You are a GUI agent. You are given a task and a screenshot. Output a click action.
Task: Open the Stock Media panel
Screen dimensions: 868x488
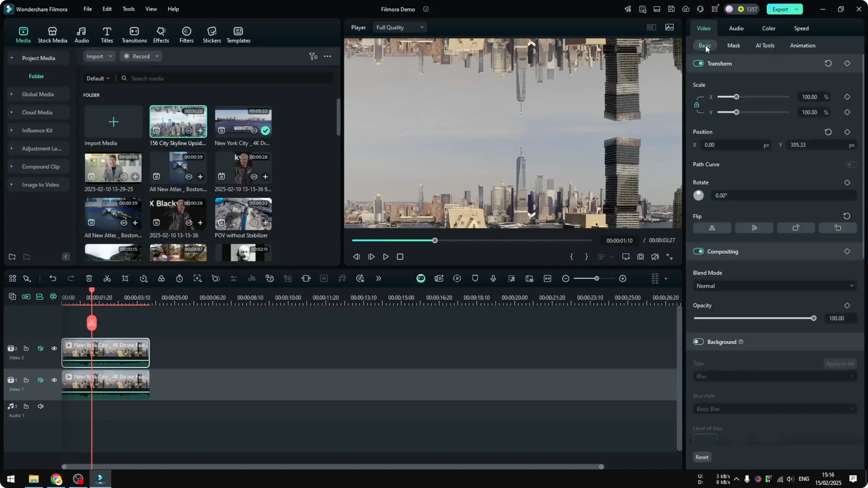(x=52, y=34)
